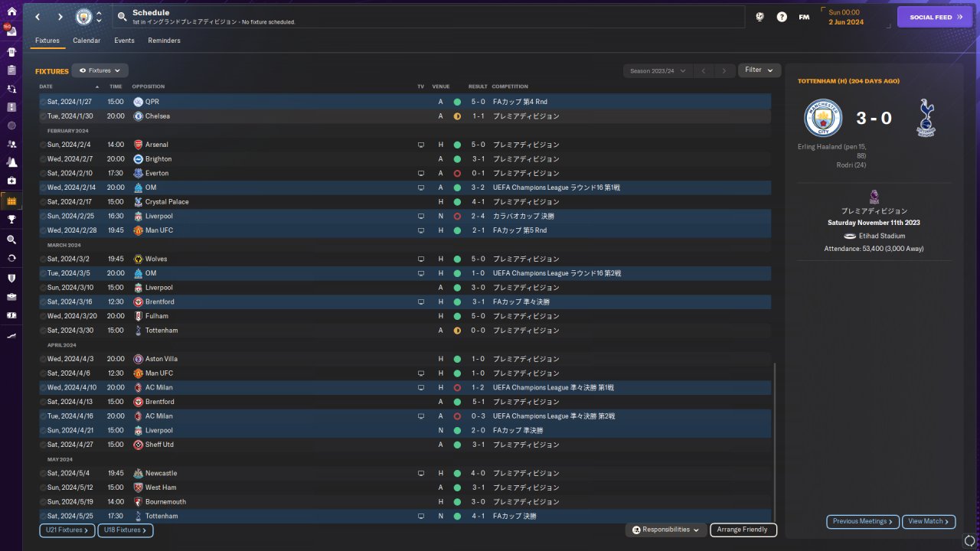The image size is (980, 551).
Task: Go to previous season using left chevron
Action: coord(704,70)
